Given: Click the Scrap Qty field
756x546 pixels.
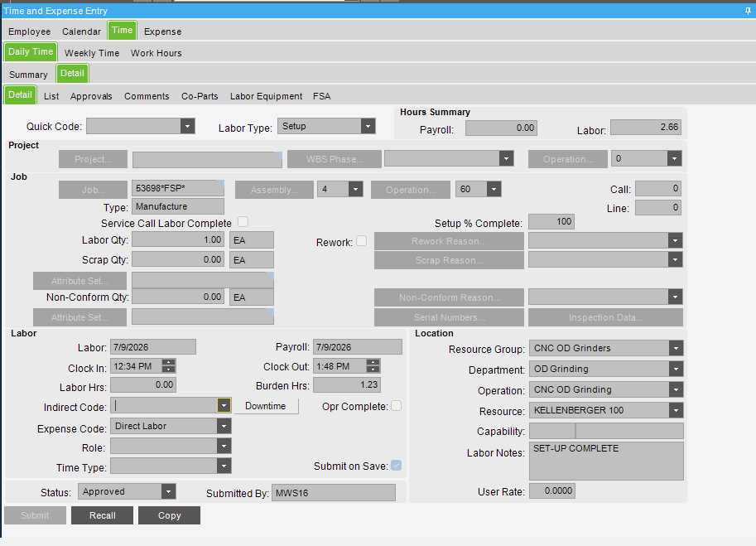Looking at the screenshot, I should pyautogui.click(x=178, y=259).
